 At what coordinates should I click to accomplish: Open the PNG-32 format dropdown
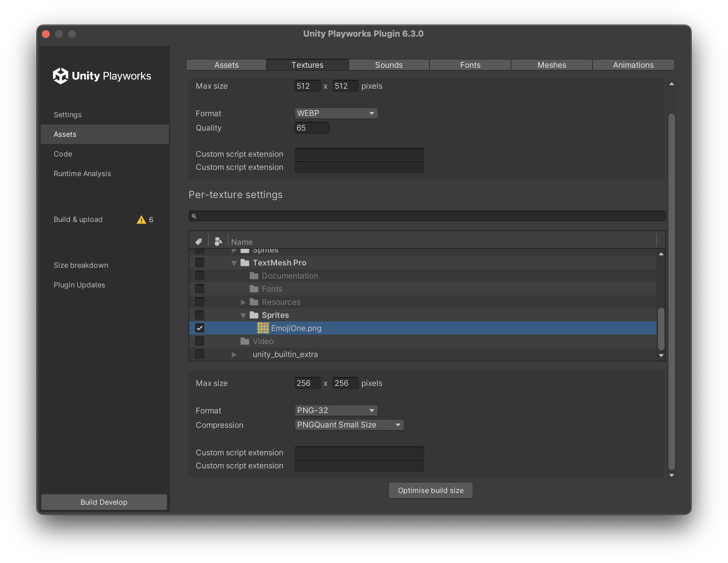pos(336,410)
